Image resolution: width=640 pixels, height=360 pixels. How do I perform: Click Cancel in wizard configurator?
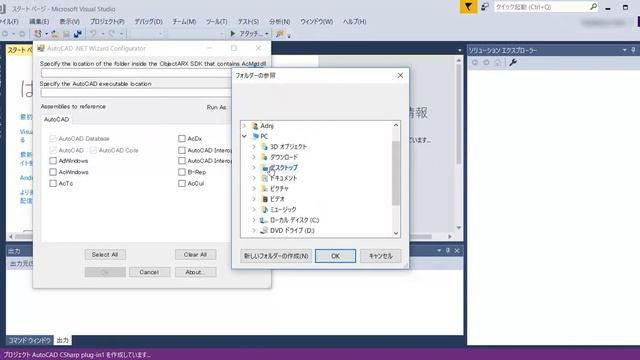149,272
